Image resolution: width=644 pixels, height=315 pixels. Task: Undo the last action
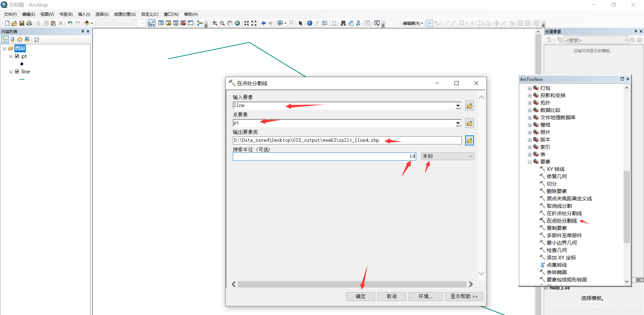tap(70, 23)
